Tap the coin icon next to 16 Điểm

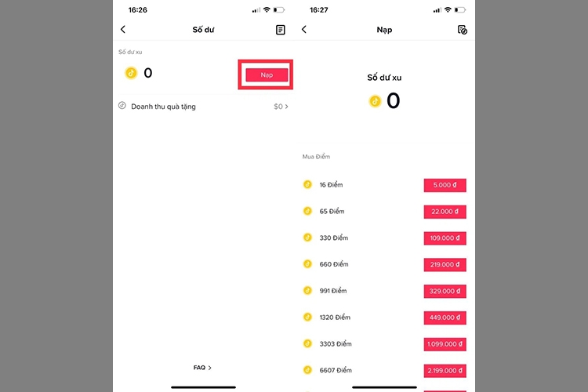tap(307, 184)
